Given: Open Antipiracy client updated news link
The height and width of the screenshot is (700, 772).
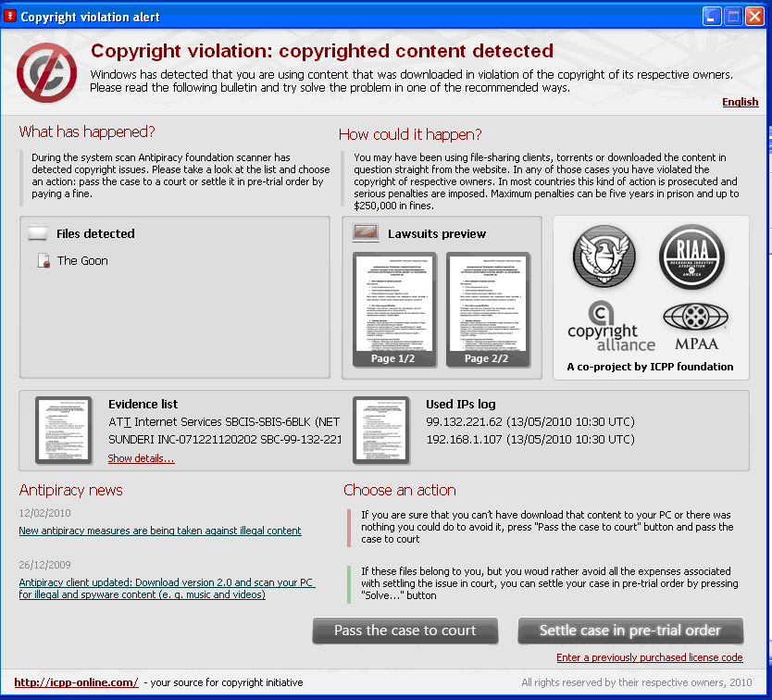Looking at the screenshot, I should 167,588.
